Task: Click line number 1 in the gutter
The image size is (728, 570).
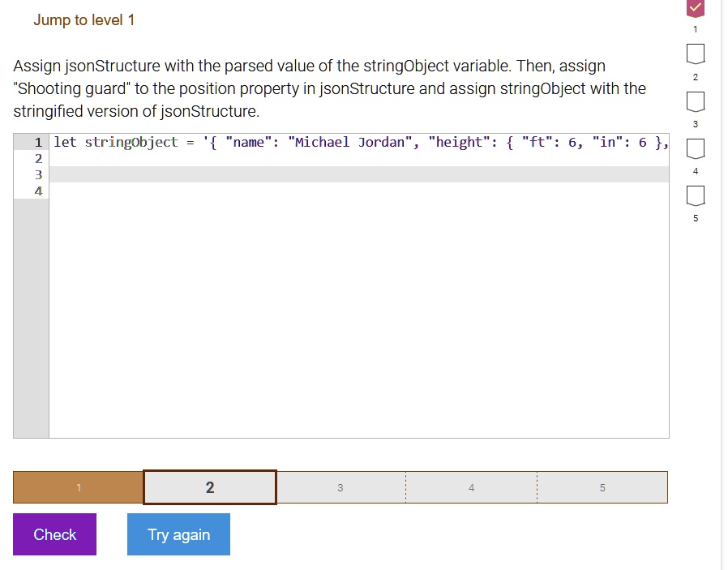Action: click(39, 142)
